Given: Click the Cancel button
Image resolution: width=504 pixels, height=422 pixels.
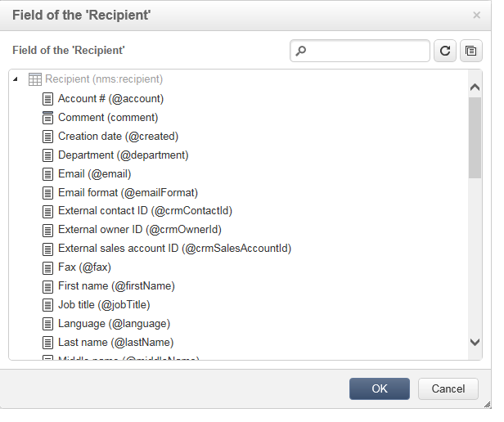Looking at the screenshot, I should (448, 389).
